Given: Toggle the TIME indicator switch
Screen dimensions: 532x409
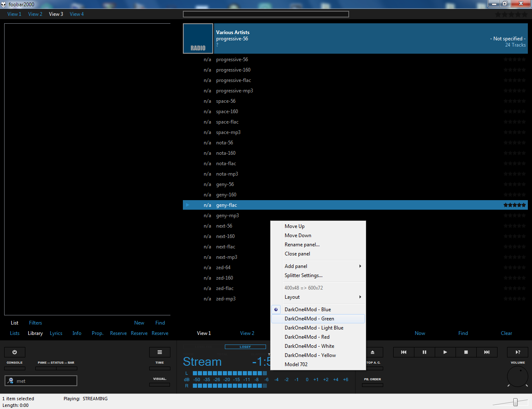Looking at the screenshot, I should click(x=160, y=368).
